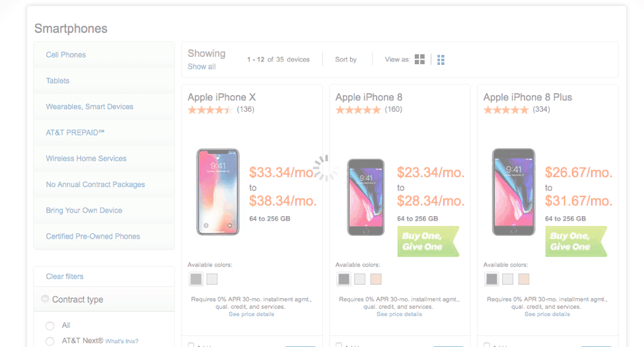
Task: Select first iPhone X color swatch
Action: pyautogui.click(x=196, y=279)
